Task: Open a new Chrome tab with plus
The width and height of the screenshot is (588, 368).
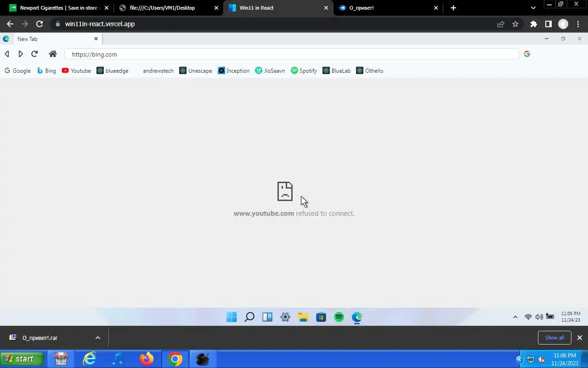Action: click(453, 8)
